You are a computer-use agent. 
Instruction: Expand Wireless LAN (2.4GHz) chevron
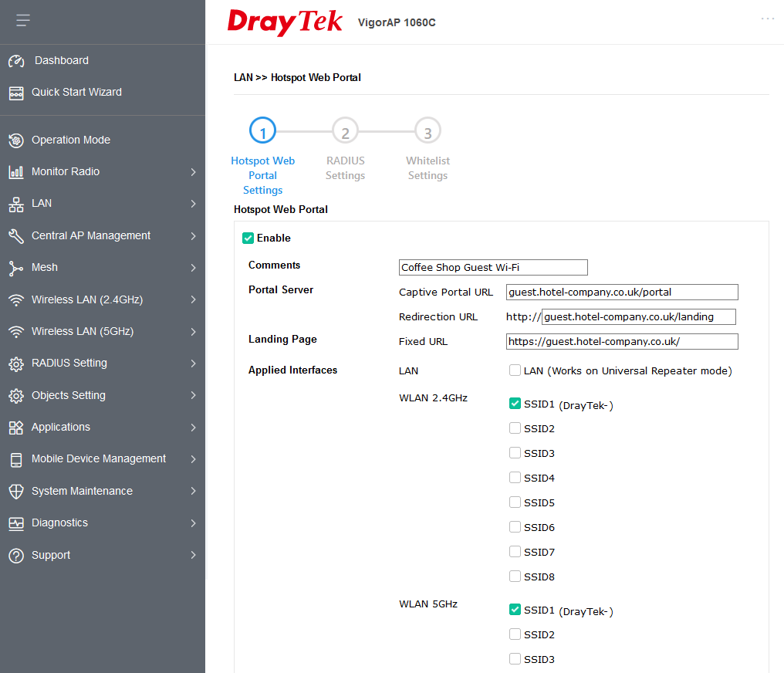[x=193, y=299]
